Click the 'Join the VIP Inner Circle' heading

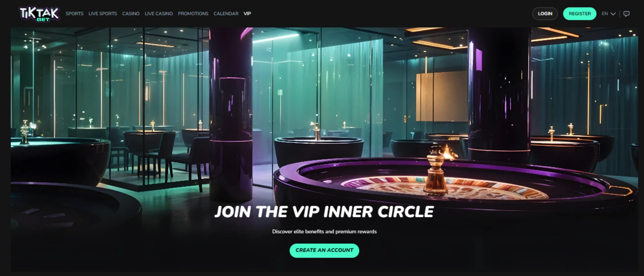coord(324,212)
